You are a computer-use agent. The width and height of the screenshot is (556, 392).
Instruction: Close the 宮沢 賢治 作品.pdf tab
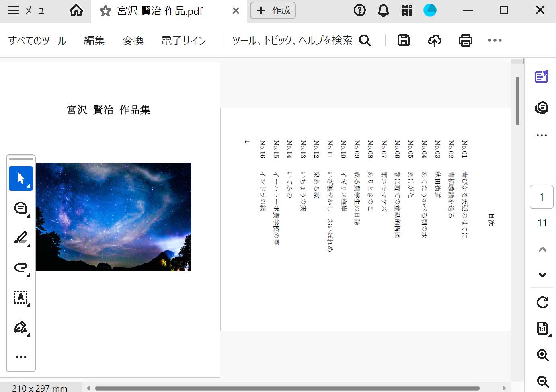[x=236, y=11]
